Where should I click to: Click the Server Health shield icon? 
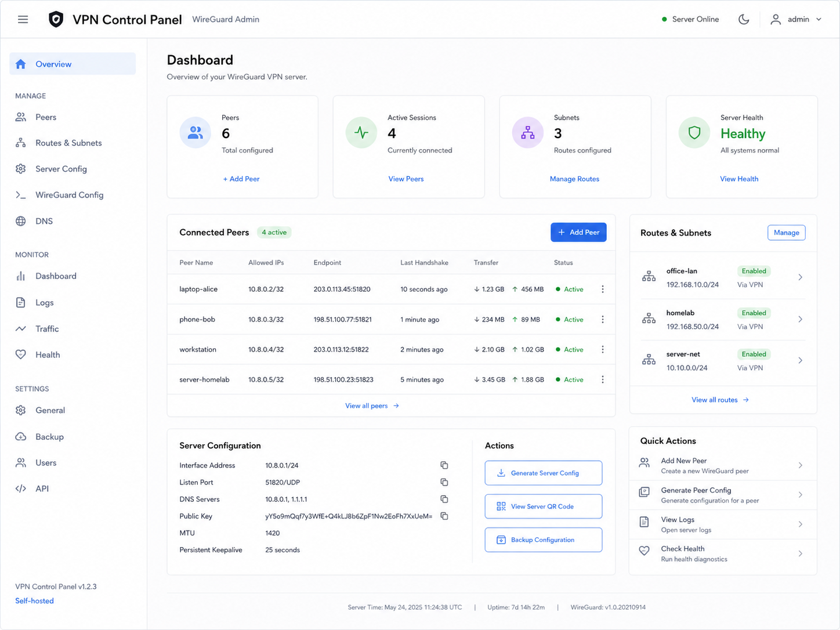pyautogui.click(x=694, y=133)
